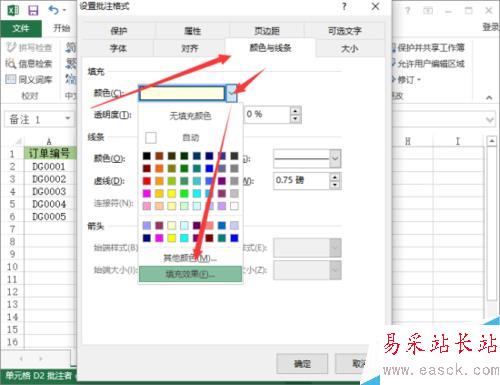Increase transparency with the up spinner

[x=295, y=111]
